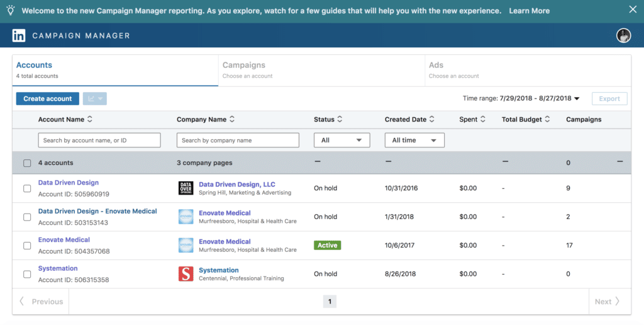Sort by Status arrows
The width and height of the screenshot is (644, 325).
coord(340,119)
